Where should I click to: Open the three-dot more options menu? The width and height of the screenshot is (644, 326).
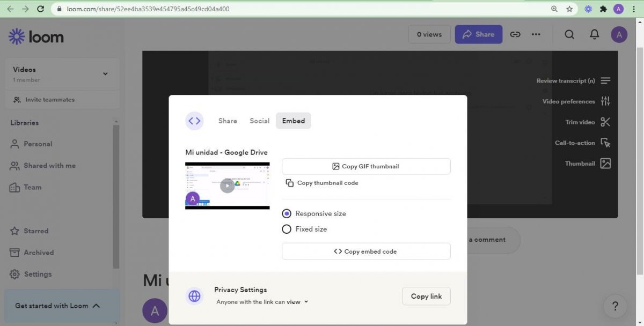click(536, 34)
